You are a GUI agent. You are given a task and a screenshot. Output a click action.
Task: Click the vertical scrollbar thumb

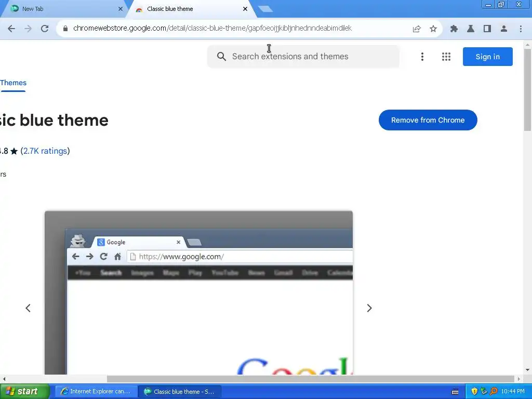pos(527,89)
